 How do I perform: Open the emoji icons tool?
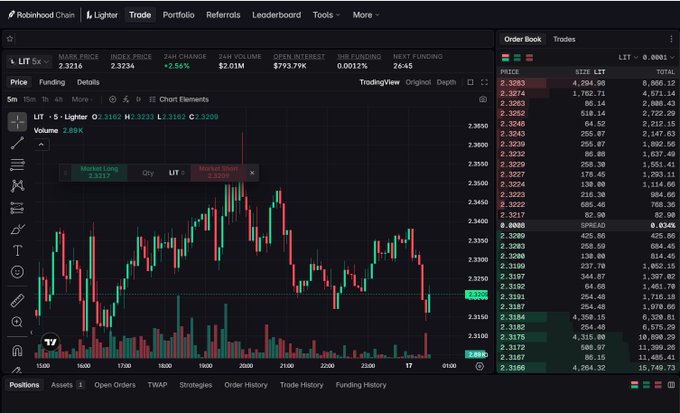17,272
